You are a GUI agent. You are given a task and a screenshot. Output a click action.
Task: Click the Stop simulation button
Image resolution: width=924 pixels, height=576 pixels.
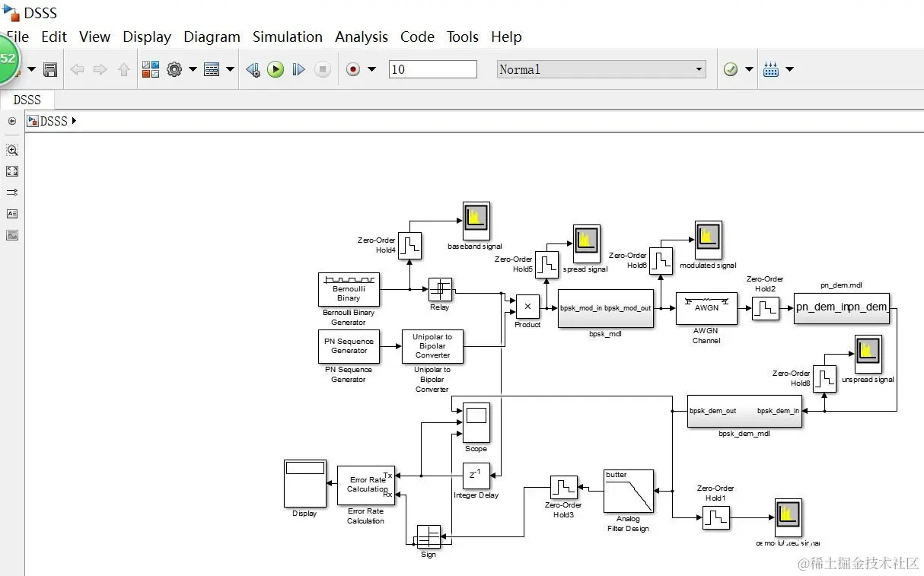323,69
